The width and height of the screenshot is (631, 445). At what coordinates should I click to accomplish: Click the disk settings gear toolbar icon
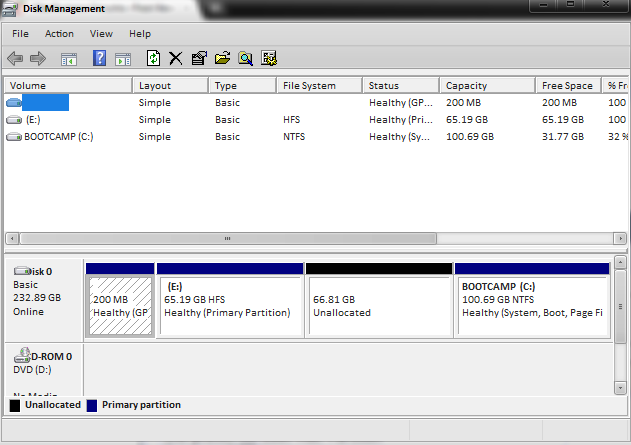pyautogui.click(x=269, y=58)
